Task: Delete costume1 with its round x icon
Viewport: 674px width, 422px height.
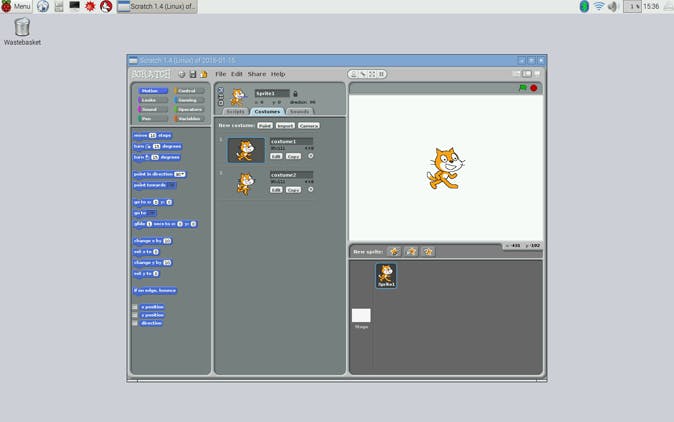Action: (x=310, y=156)
